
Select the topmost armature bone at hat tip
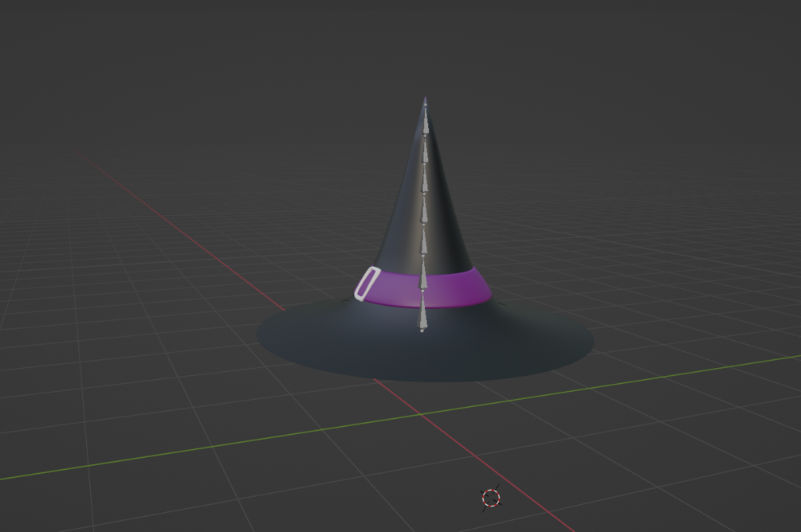[x=426, y=120]
